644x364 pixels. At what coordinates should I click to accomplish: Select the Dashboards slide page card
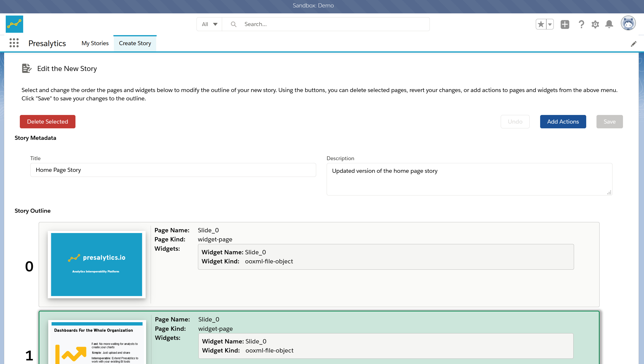click(x=319, y=337)
